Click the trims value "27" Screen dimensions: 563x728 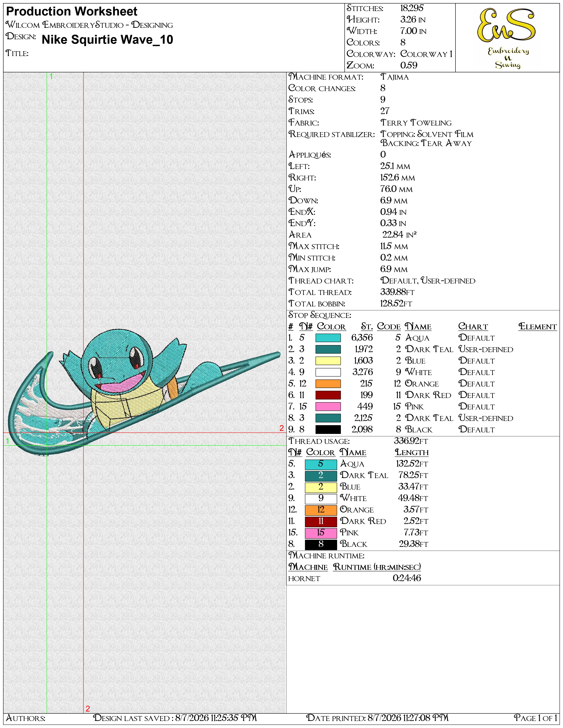click(385, 111)
